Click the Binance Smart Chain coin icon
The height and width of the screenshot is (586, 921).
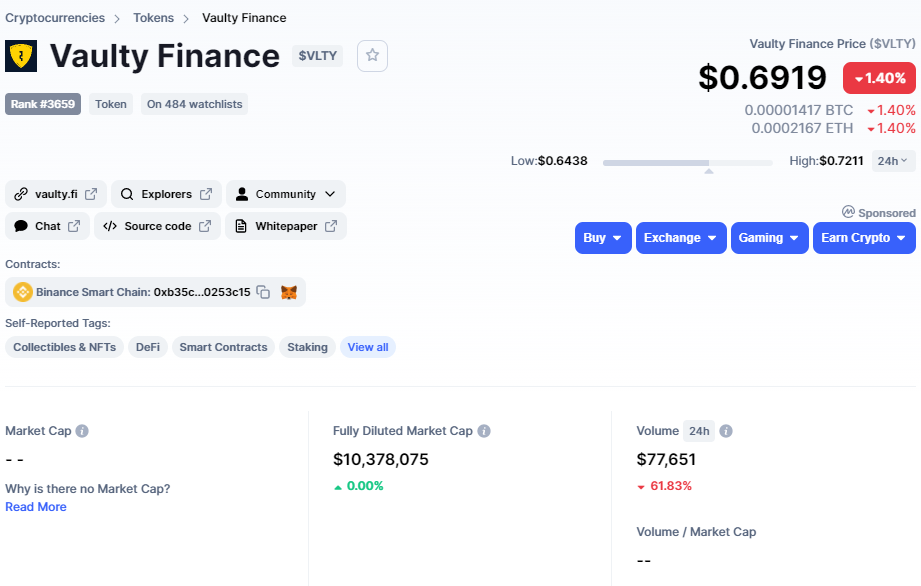(22, 292)
